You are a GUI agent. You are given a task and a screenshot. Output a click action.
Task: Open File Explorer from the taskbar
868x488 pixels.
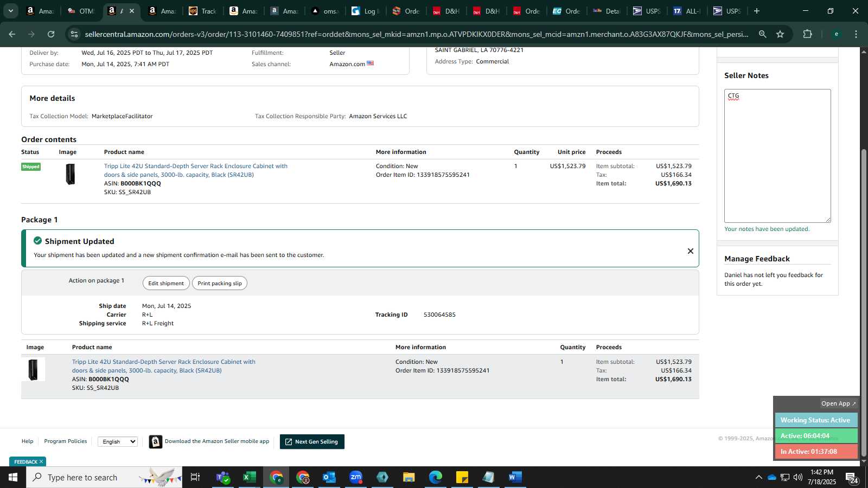[409, 477]
